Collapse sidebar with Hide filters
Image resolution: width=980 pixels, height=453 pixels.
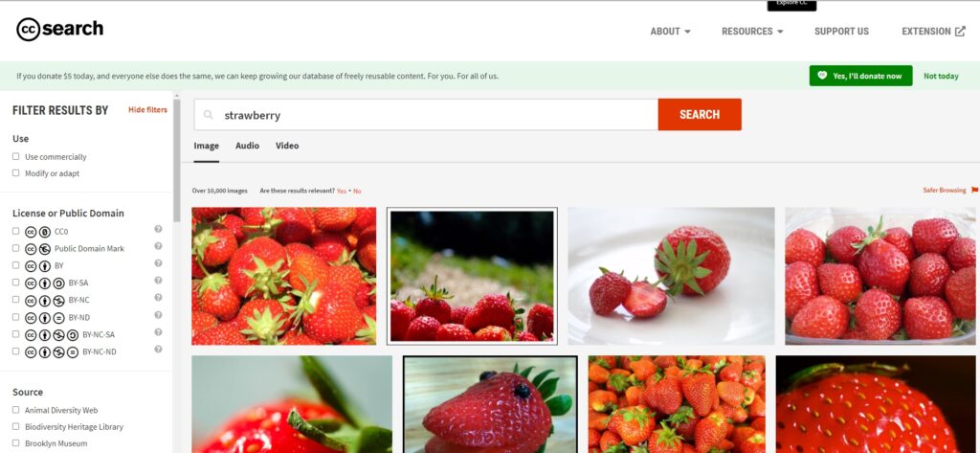click(147, 109)
